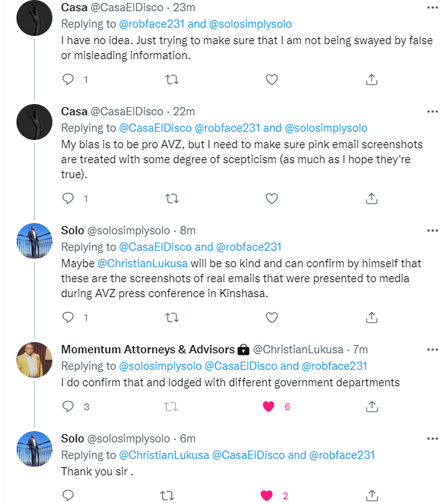The width and height of the screenshot is (448, 503).
Task: Retweet Casa's 22m tweet about pink emails
Action: pyautogui.click(x=172, y=199)
